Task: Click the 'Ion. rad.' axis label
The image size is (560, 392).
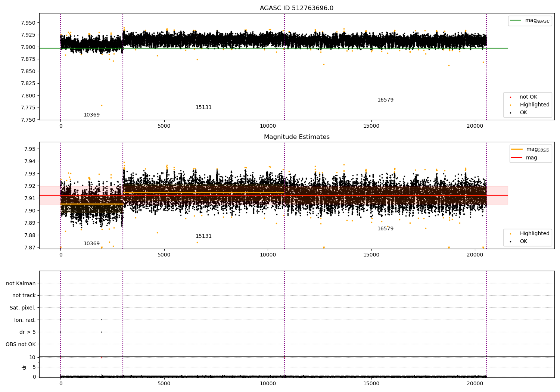Action: point(25,320)
